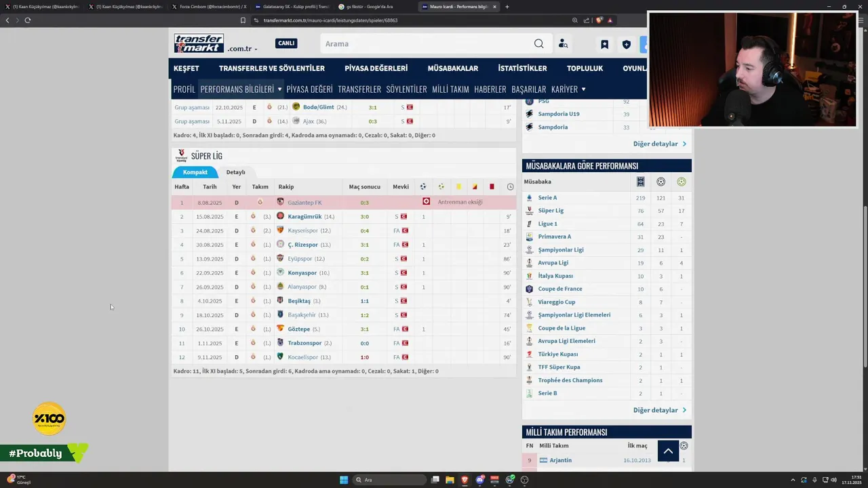Select the Kompakt view tab
This screenshot has height=488, width=868.
click(195, 172)
